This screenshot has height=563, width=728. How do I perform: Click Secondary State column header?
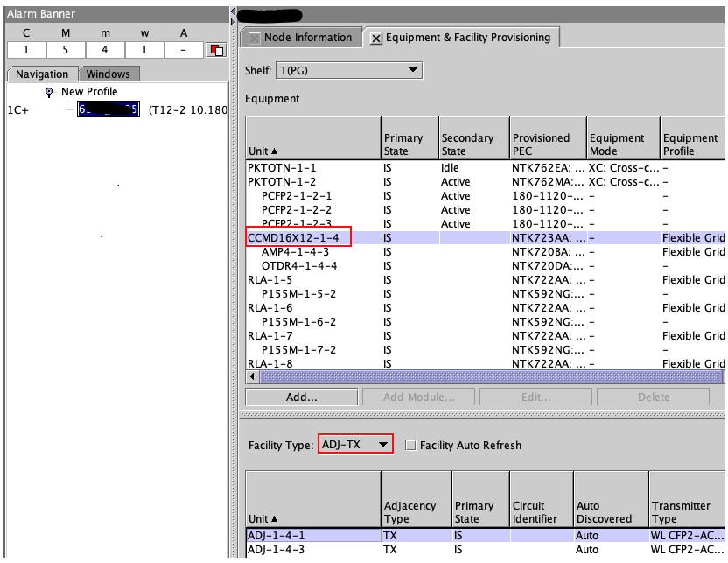tap(474, 138)
